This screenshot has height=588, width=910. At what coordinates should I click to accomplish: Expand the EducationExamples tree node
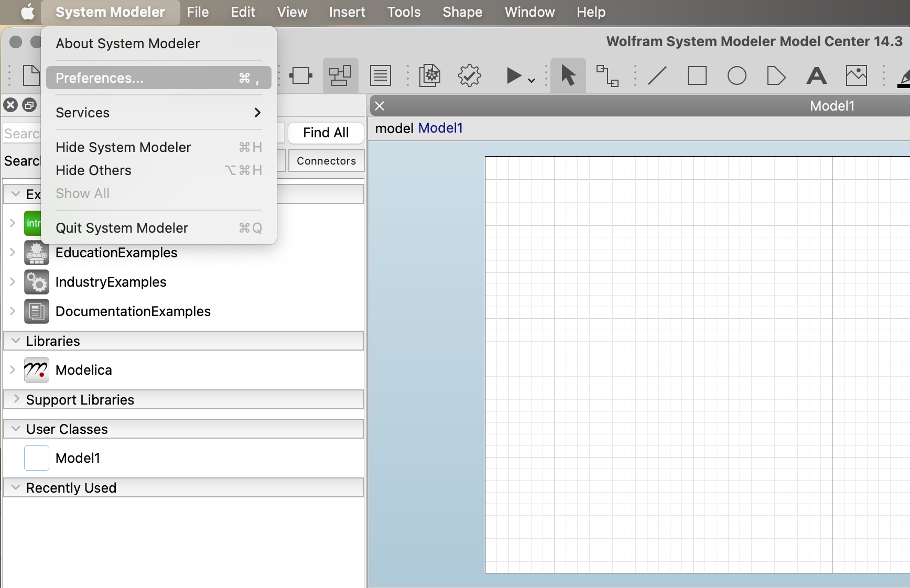click(13, 253)
